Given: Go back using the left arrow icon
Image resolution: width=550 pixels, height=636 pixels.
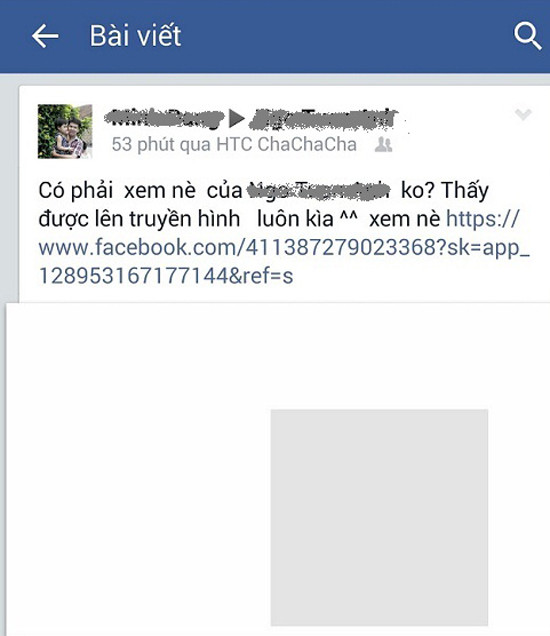Looking at the screenshot, I should 45,36.
